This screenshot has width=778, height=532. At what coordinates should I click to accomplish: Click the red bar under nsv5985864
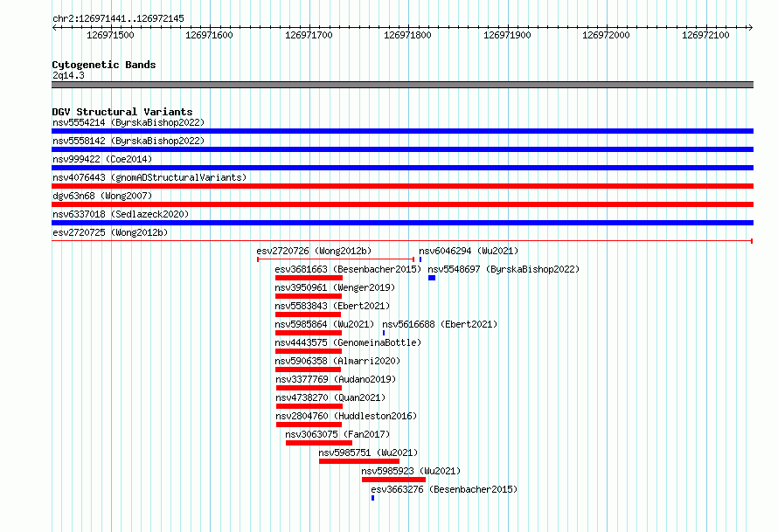point(308,333)
